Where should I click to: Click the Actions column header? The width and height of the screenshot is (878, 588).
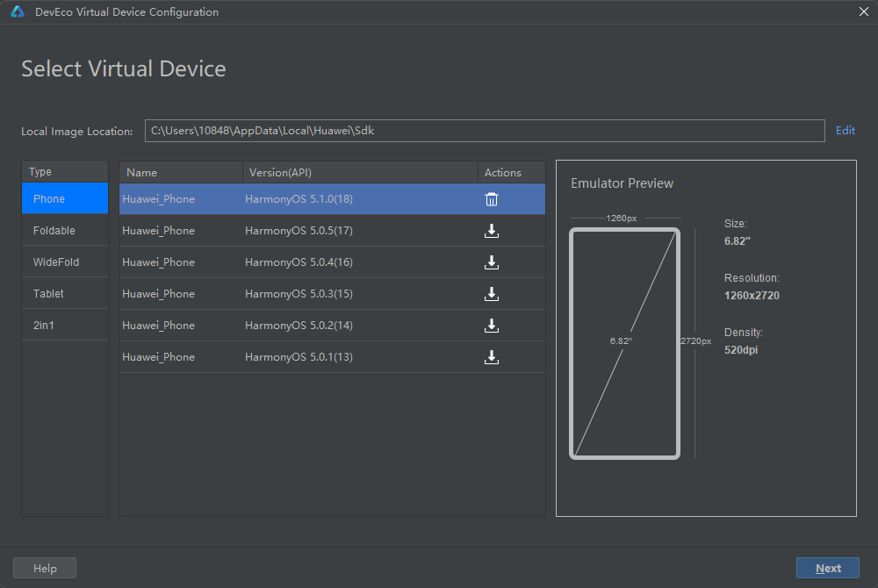(511, 172)
